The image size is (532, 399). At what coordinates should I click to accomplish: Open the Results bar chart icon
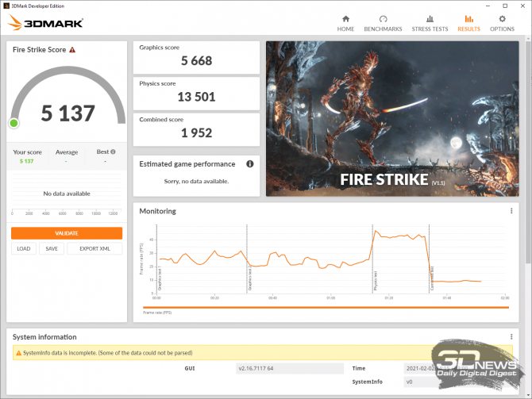tap(469, 19)
